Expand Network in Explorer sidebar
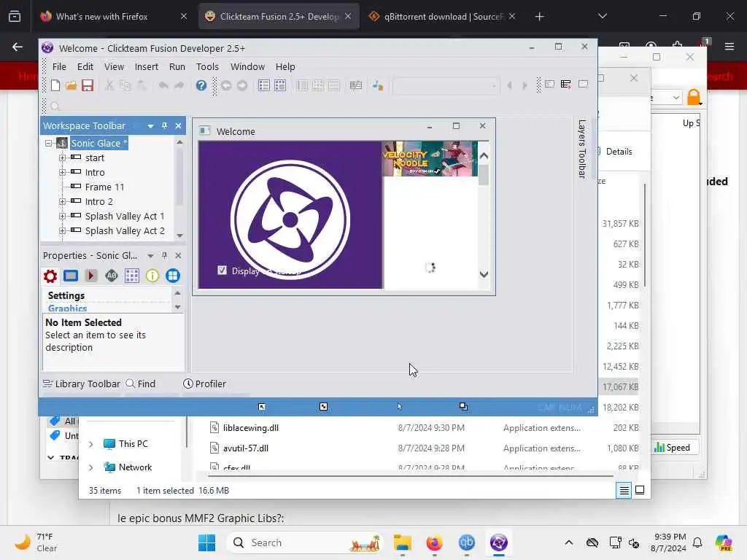 coord(90,467)
